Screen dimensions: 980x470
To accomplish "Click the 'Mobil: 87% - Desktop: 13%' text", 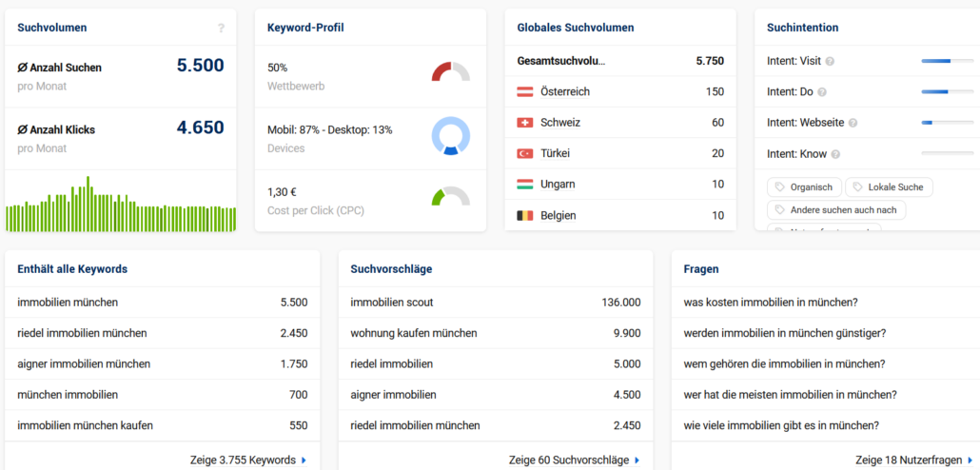I will [x=330, y=130].
